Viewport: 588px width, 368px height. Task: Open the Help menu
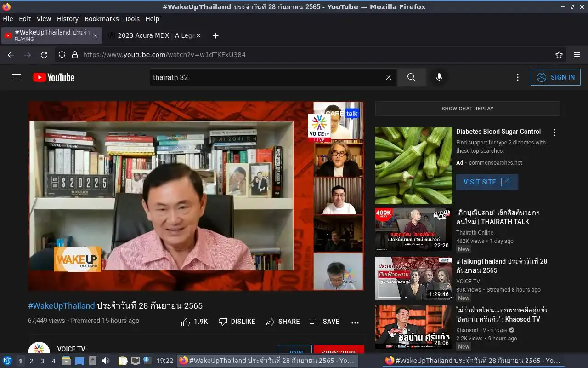pos(153,19)
